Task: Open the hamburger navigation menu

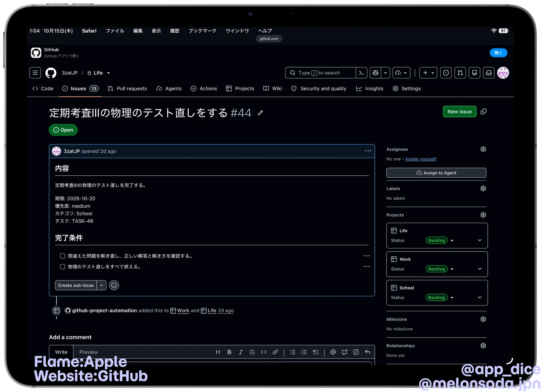Action: [35, 73]
